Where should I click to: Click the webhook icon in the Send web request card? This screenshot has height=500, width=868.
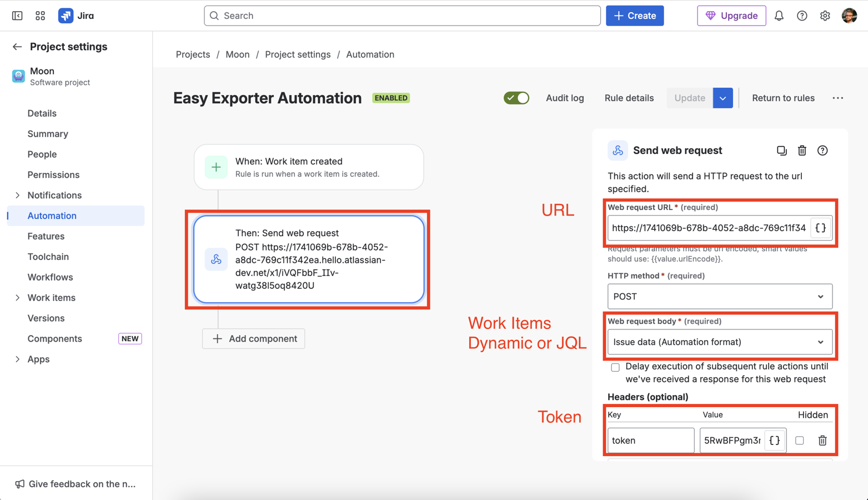click(216, 259)
